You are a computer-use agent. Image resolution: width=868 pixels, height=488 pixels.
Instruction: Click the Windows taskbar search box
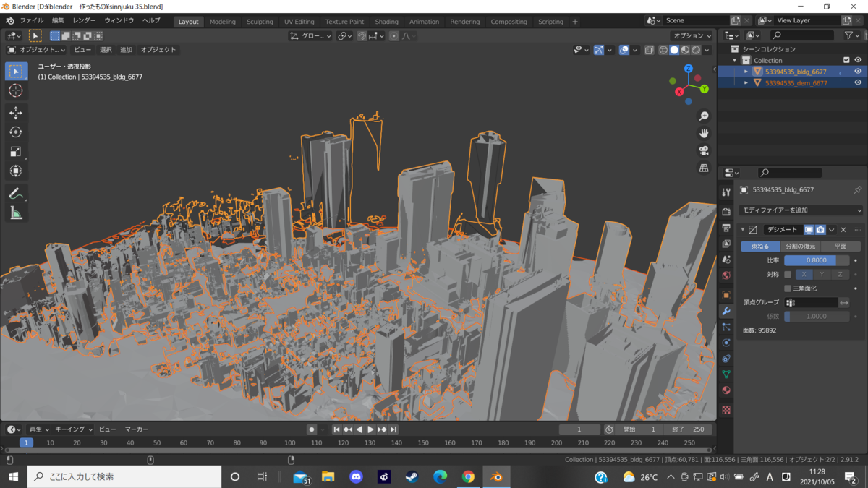coord(124,477)
